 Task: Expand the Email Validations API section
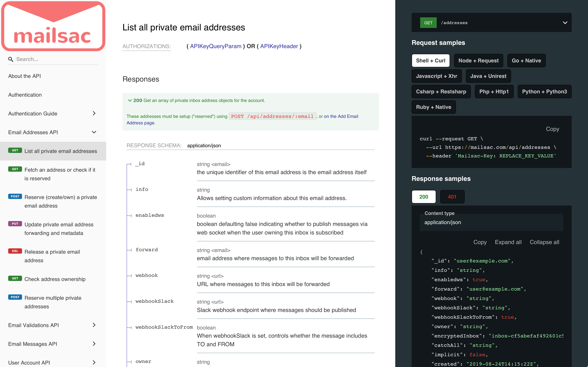pos(94,325)
